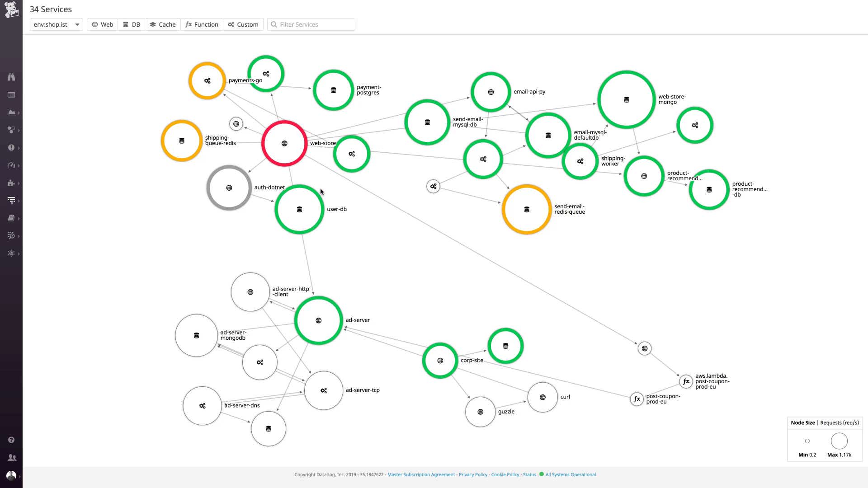Click the Filter Services search field
The height and width of the screenshot is (488, 868).
(311, 24)
